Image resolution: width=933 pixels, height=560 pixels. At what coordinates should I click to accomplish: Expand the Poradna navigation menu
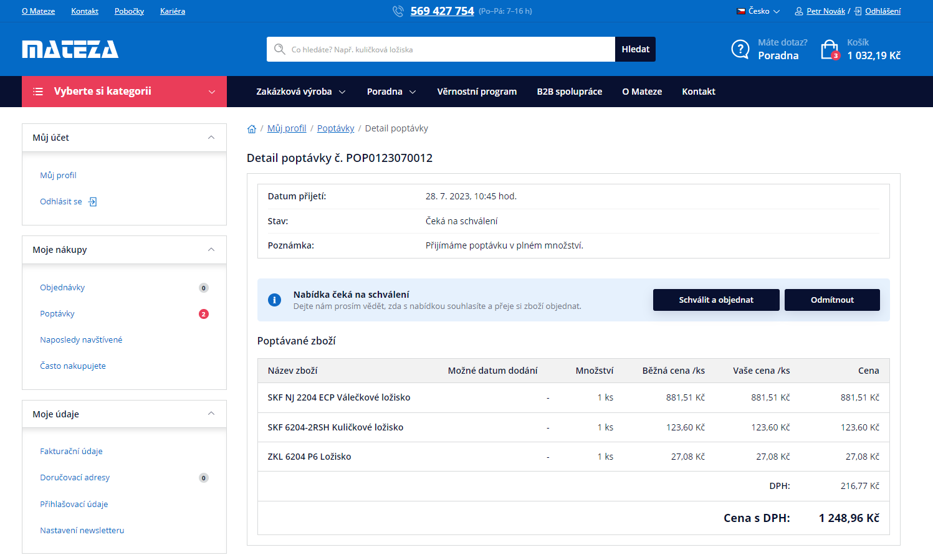pyautogui.click(x=391, y=92)
